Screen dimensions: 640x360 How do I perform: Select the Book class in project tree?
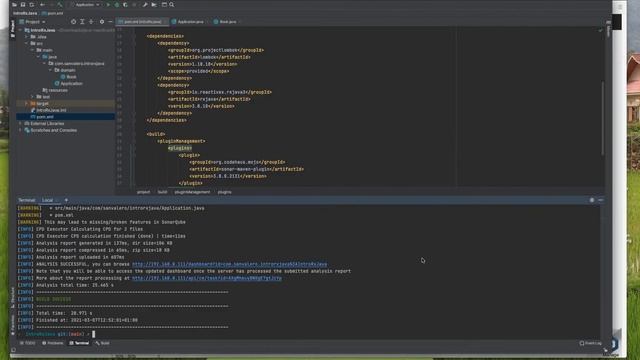[x=69, y=77]
